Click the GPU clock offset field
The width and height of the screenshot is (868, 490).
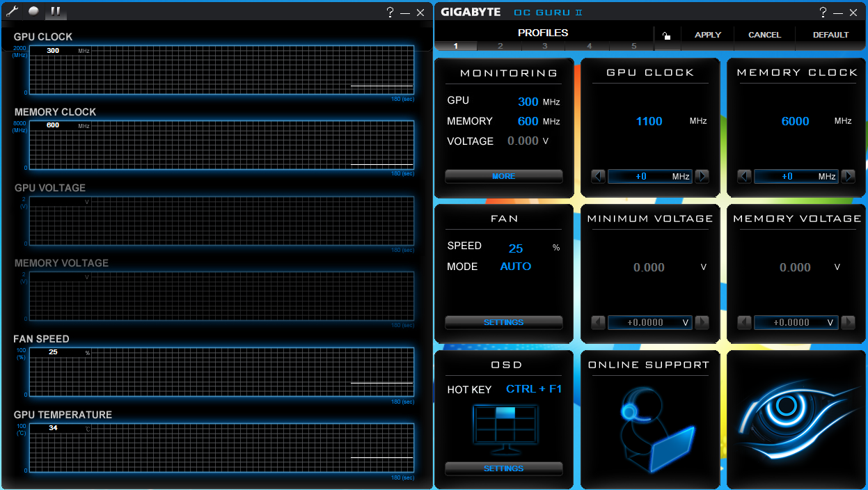tap(649, 177)
